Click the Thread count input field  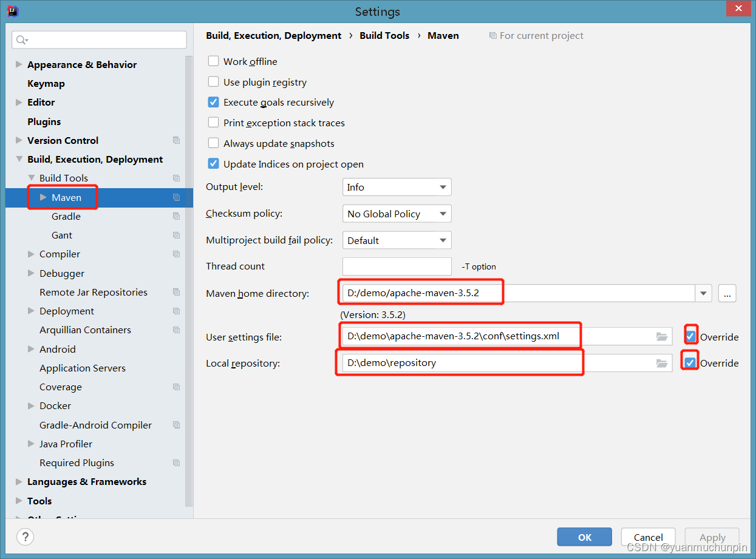tap(397, 266)
